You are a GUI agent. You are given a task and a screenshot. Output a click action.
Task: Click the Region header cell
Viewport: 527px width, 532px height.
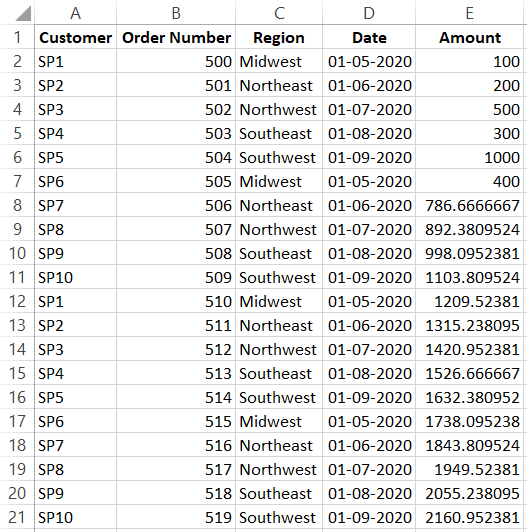pyautogui.click(x=279, y=37)
